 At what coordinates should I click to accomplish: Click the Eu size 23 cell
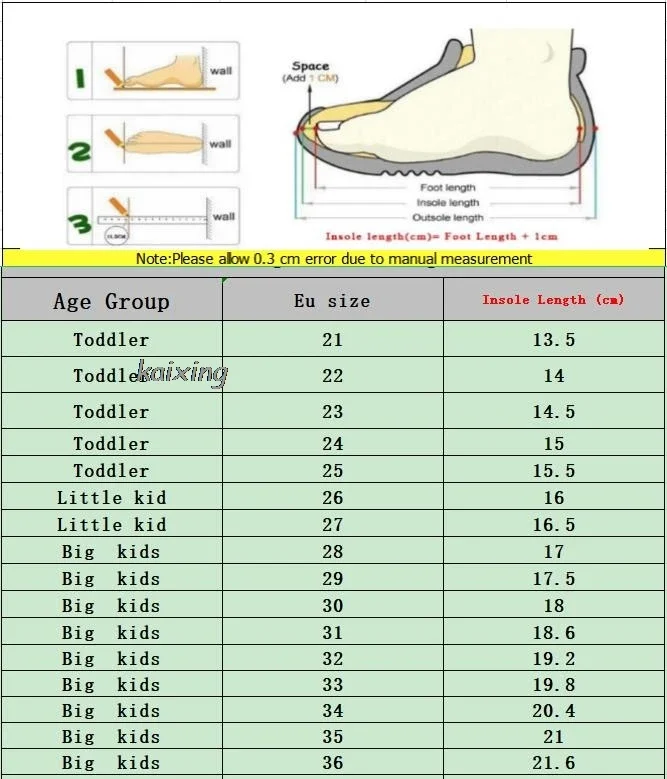pos(333,411)
